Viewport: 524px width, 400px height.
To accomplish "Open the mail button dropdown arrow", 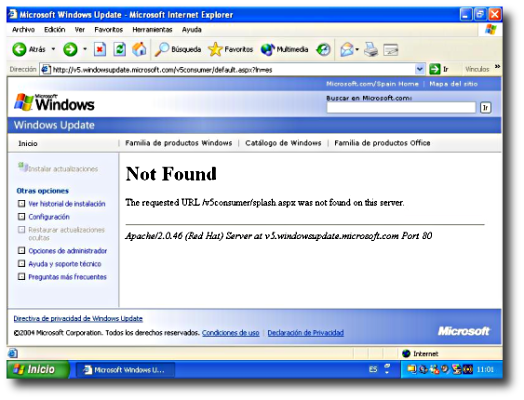I will click(x=357, y=49).
